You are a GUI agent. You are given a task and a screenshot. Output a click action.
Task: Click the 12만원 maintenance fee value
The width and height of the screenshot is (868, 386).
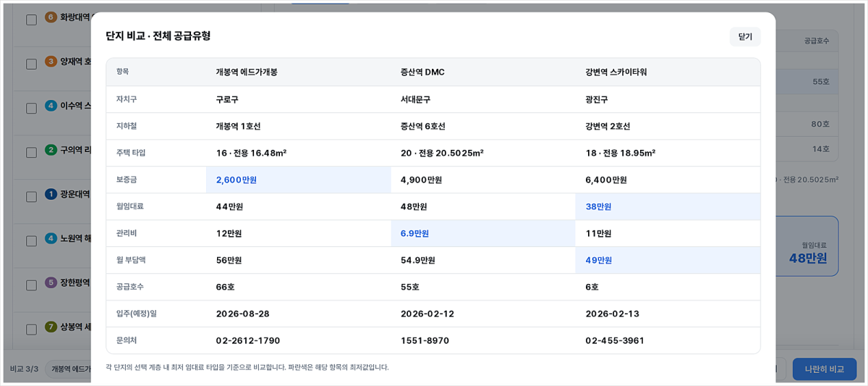[x=229, y=233]
